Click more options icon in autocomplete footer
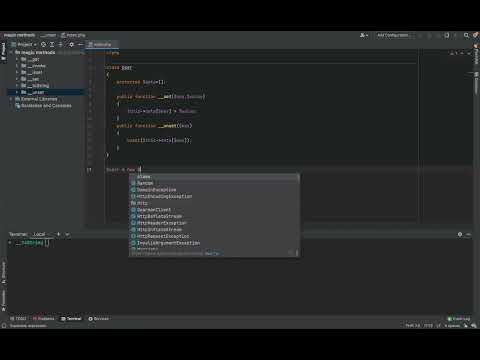This screenshot has width=480, height=360. [297, 253]
